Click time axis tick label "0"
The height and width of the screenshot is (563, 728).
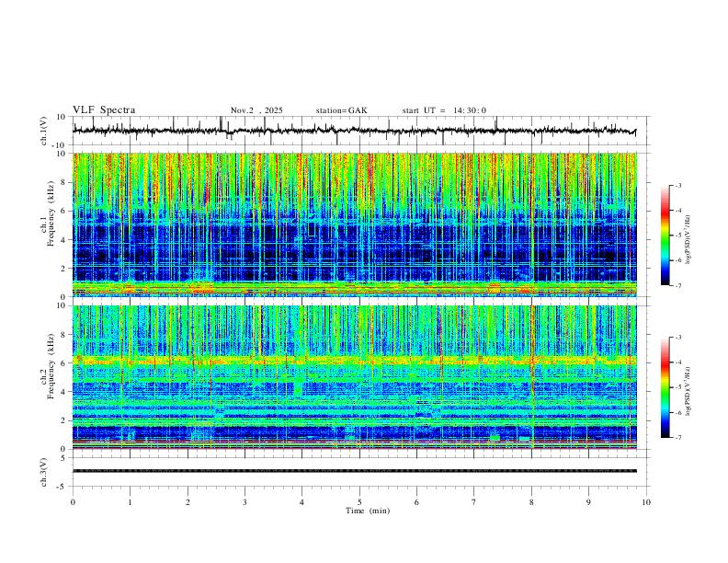pyautogui.click(x=73, y=502)
